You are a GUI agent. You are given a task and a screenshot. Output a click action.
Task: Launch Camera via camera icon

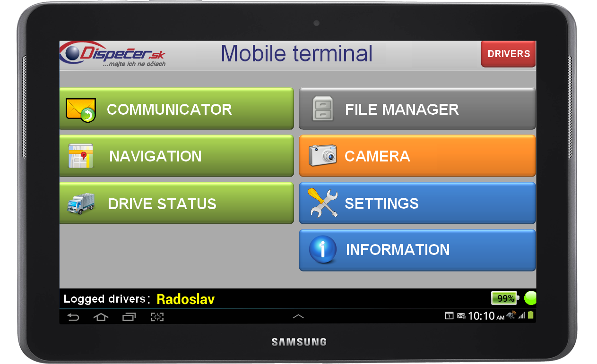(x=322, y=155)
